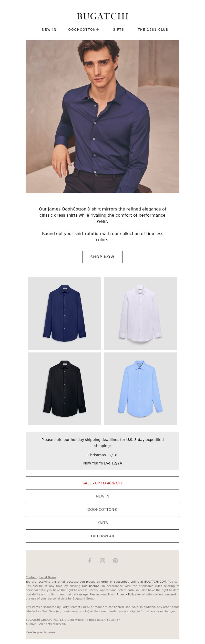Open the Privacy Policy link
The height and width of the screenshot is (644, 205).
pyautogui.click(x=126, y=594)
